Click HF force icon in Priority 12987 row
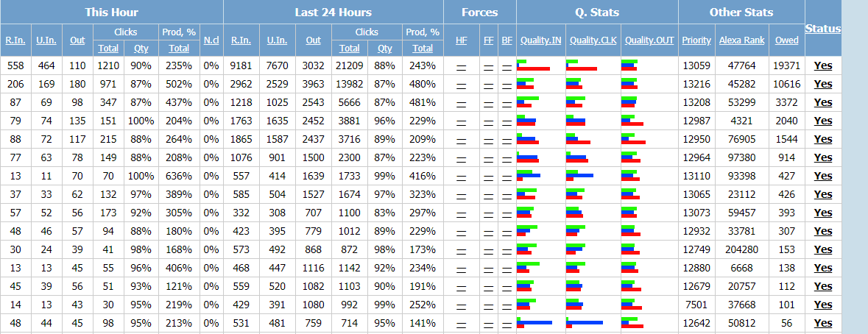Image resolution: width=868 pixels, height=334 pixels. coord(461,124)
